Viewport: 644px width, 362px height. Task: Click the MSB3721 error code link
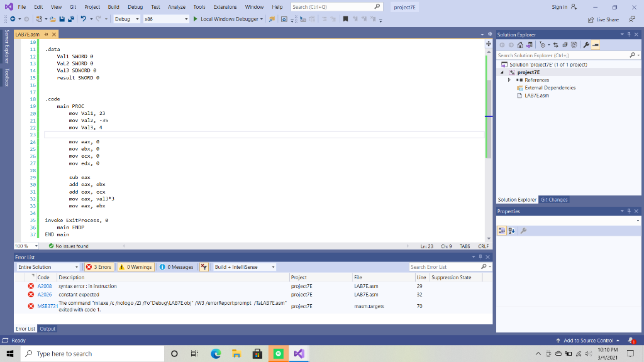[48, 306]
